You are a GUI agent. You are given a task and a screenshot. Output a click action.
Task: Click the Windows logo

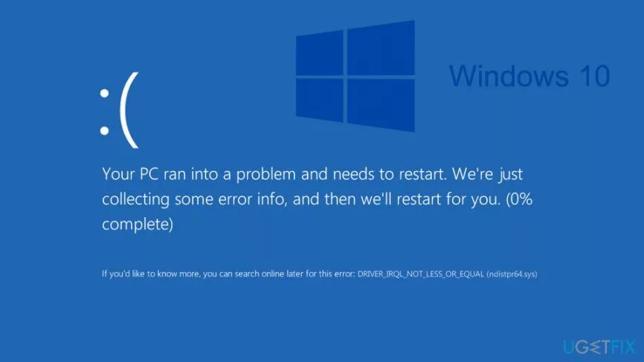[x=355, y=76]
